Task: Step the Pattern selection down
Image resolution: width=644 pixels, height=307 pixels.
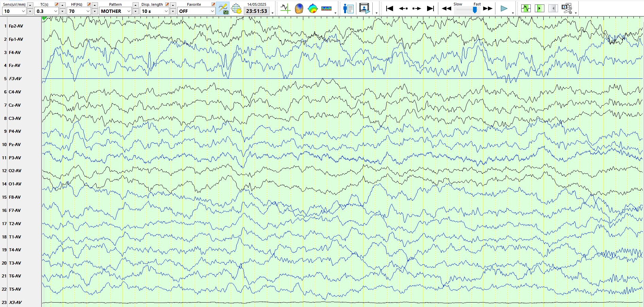Action: (135, 12)
